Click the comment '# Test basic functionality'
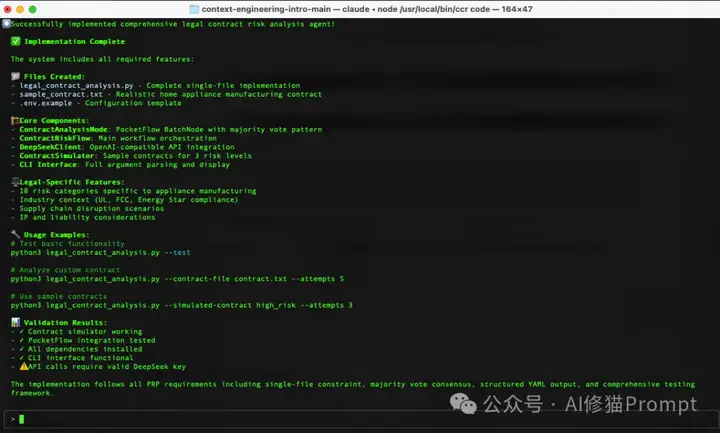The image size is (720, 433). (x=68, y=244)
